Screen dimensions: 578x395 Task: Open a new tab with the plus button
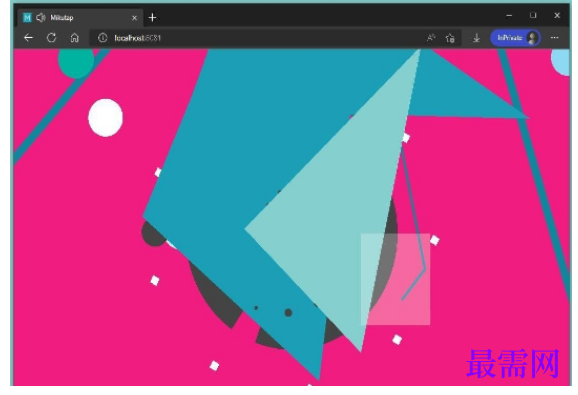pyautogui.click(x=152, y=17)
